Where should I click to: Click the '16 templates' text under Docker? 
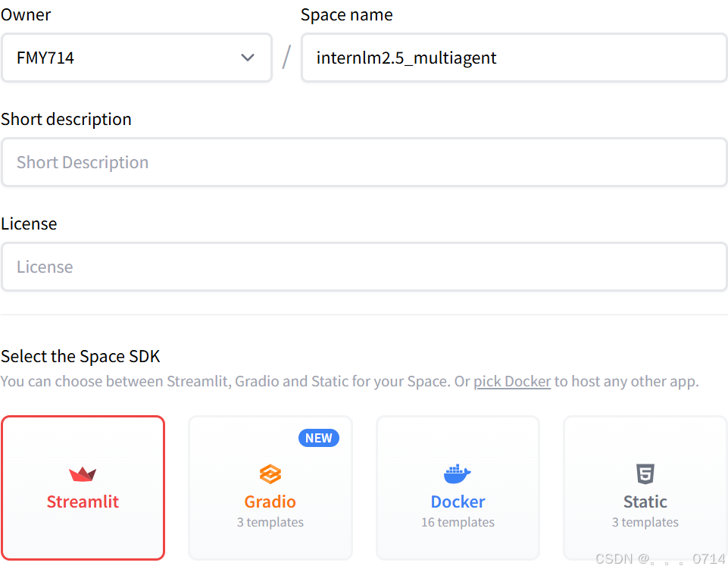pyautogui.click(x=458, y=522)
